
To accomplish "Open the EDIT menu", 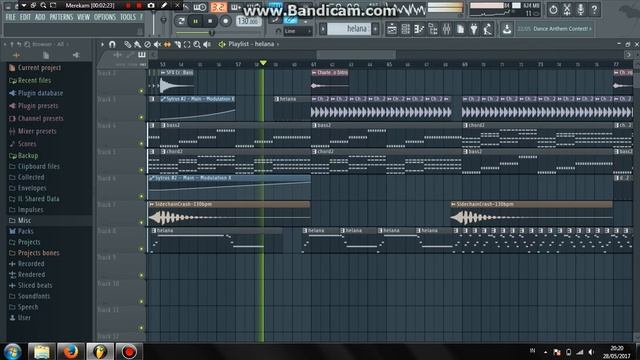I will tap(25, 17).
